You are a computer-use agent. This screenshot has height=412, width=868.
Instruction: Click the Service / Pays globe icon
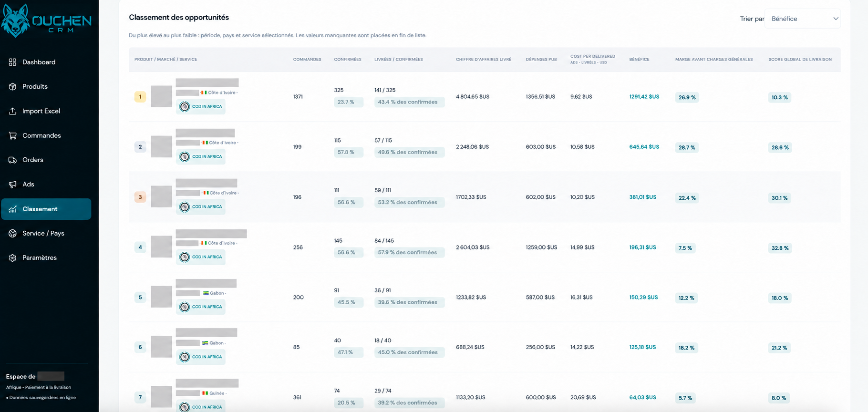12,233
